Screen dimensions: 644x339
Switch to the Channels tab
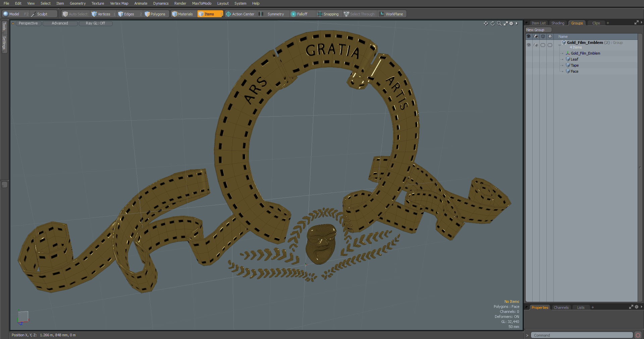561,308
